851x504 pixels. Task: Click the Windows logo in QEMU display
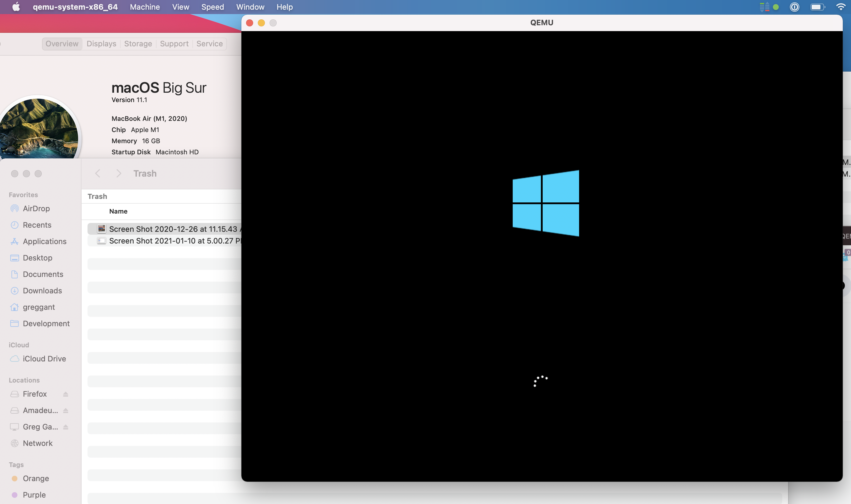click(546, 203)
